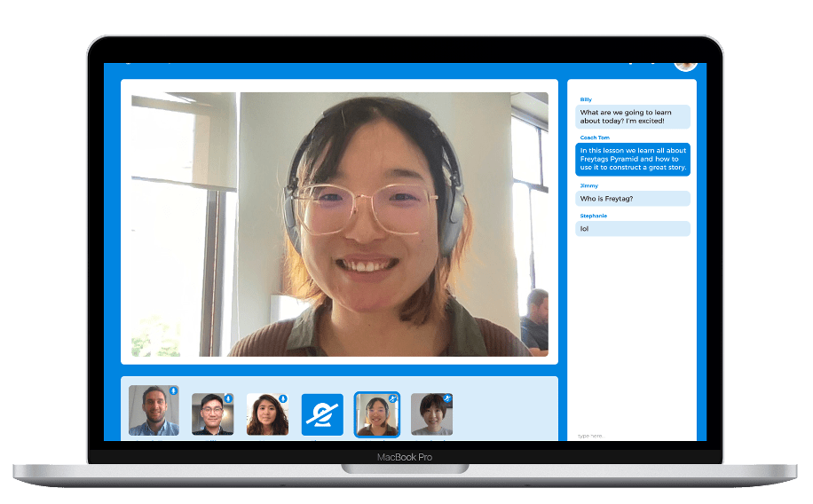Click the 'Who is Freytag?' chat message

click(633, 199)
